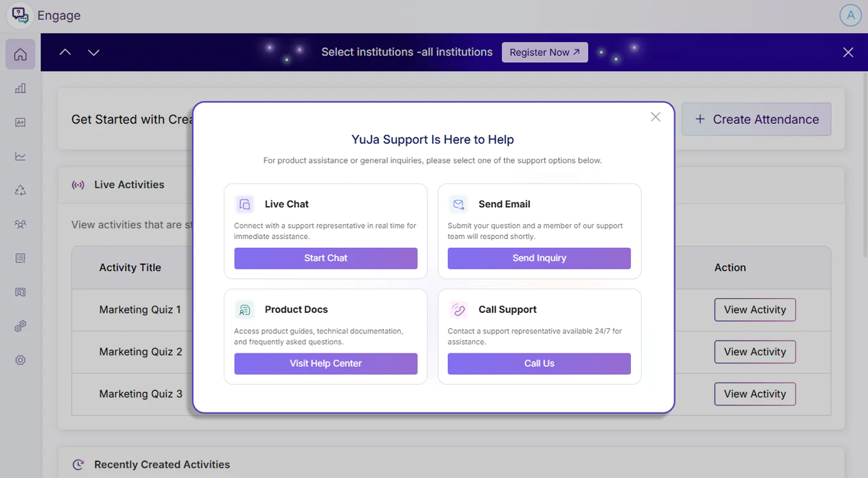Register Now via the banner button
The height and width of the screenshot is (478, 868).
(x=545, y=52)
